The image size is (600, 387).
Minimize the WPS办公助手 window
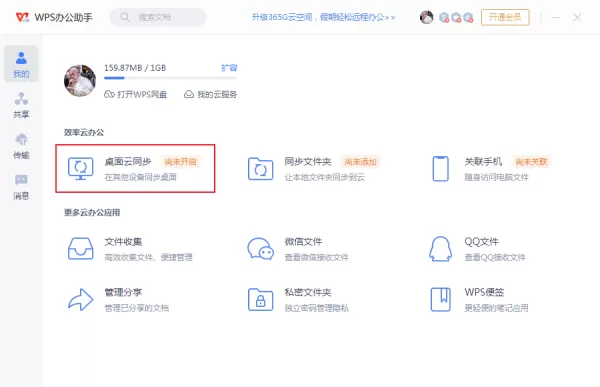pyautogui.click(x=556, y=17)
